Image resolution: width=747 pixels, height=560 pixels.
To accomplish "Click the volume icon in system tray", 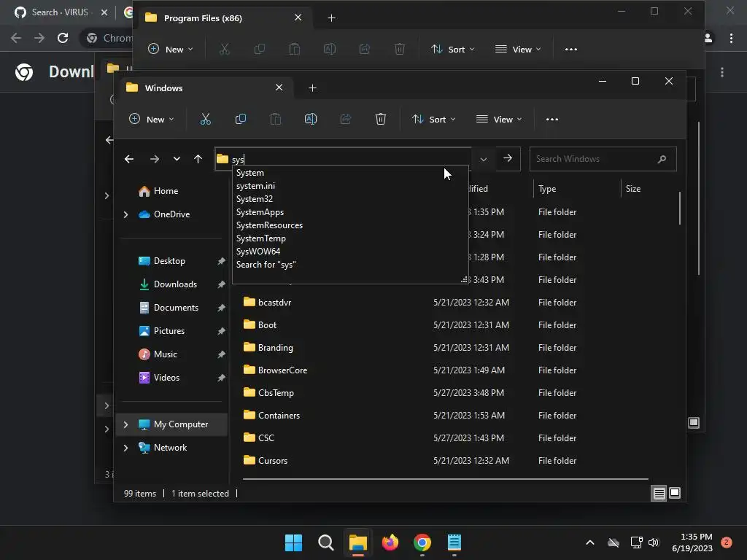I will tap(654, 542).
